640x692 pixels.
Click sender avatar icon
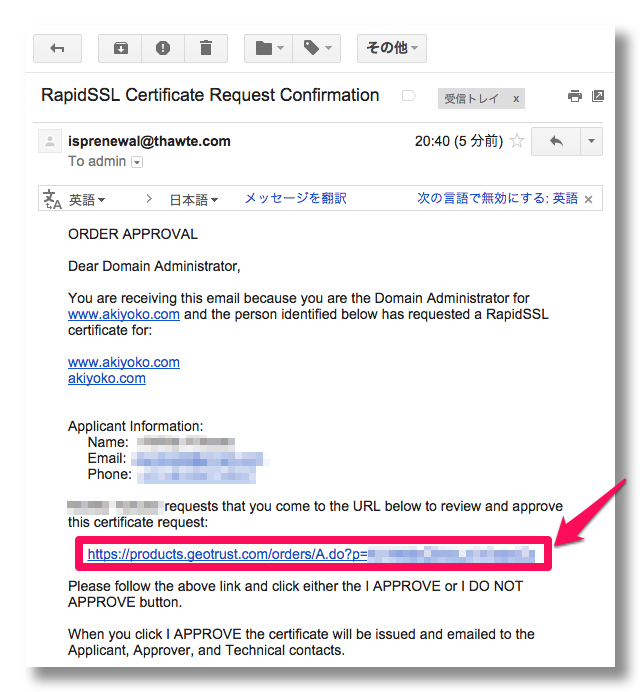50,141
